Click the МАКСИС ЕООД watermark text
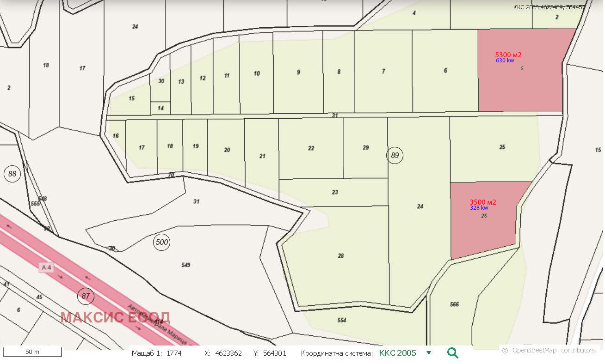This screenshot has width=605, height=364. (115, 317)
